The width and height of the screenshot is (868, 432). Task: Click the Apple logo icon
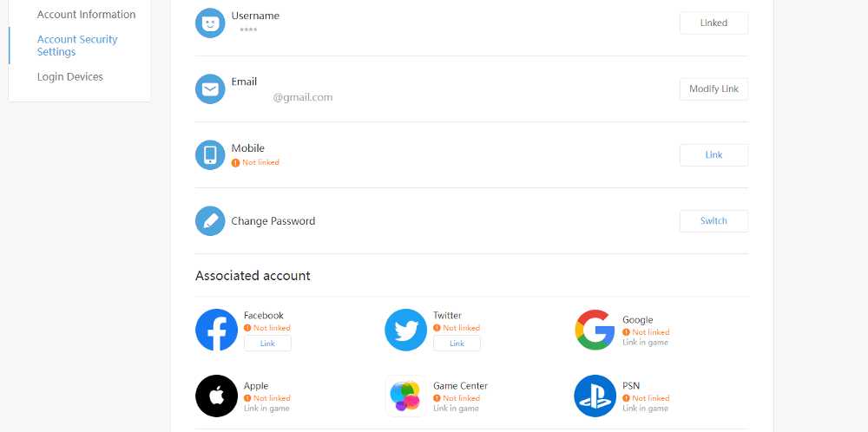coord(217,396)
